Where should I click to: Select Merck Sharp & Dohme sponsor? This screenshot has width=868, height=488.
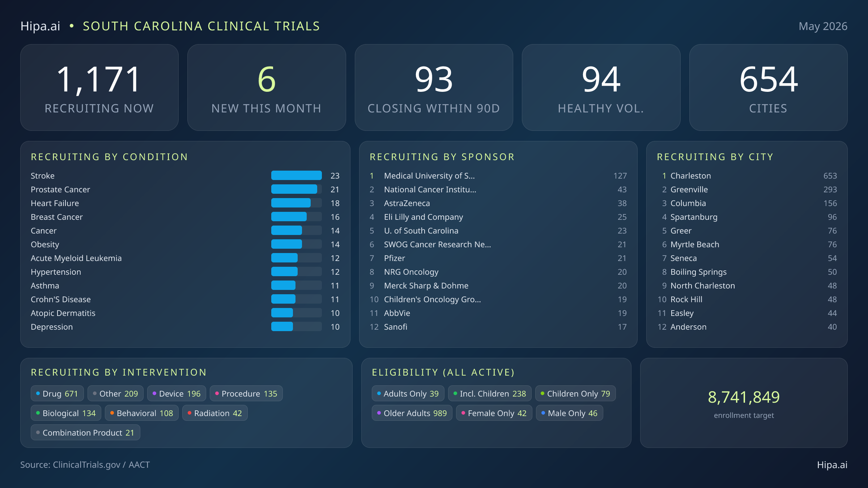(x=498, y=286)
